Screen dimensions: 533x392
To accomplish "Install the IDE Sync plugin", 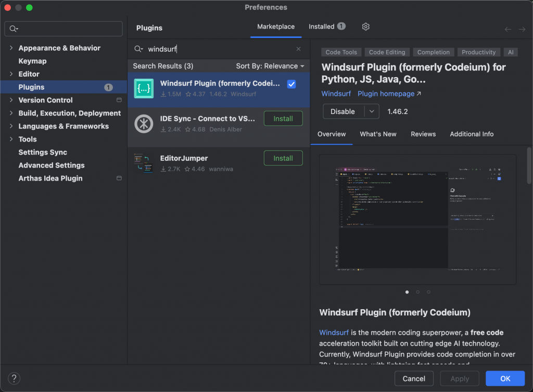I will click(283, 119).
